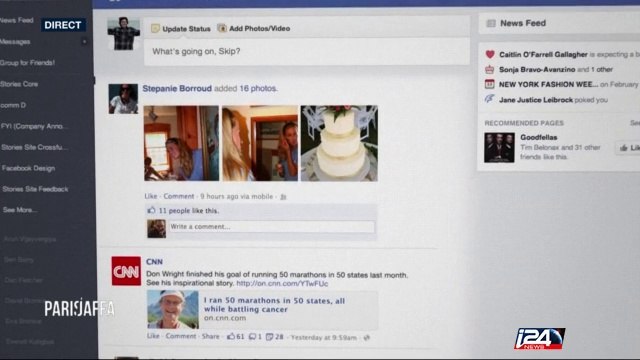Click the shares count icon showing 28
640x360 pixels.
[269, 337]
